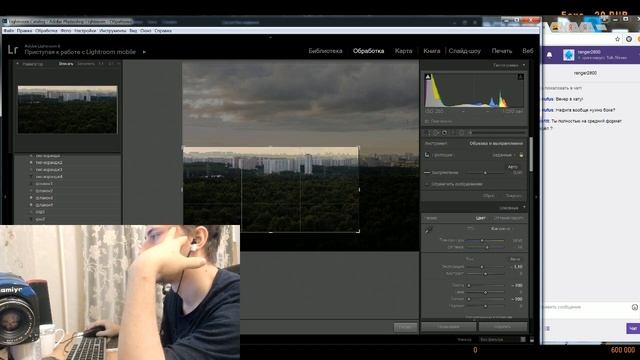Click the 'Предыдущие' button at panel bottom
The image size is (640, 360).
448,327
